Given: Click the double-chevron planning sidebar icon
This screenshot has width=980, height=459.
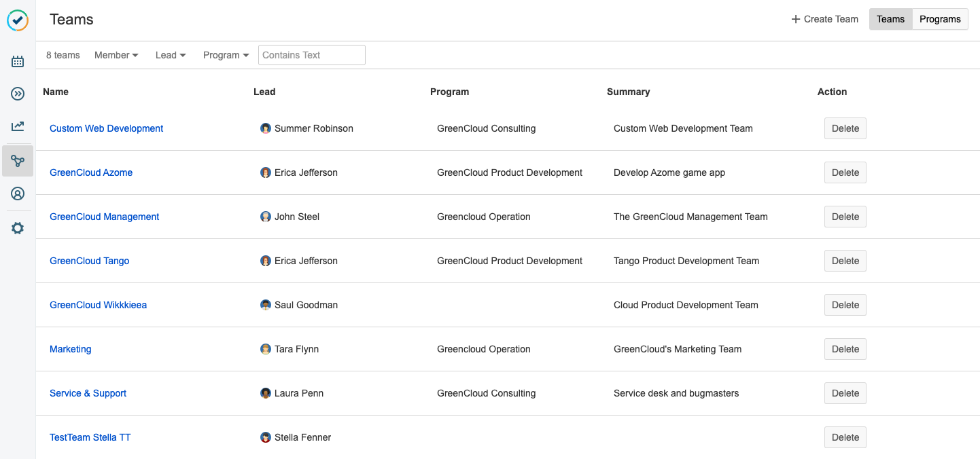Looking at the screenshot, I should (x=18, y=94).
